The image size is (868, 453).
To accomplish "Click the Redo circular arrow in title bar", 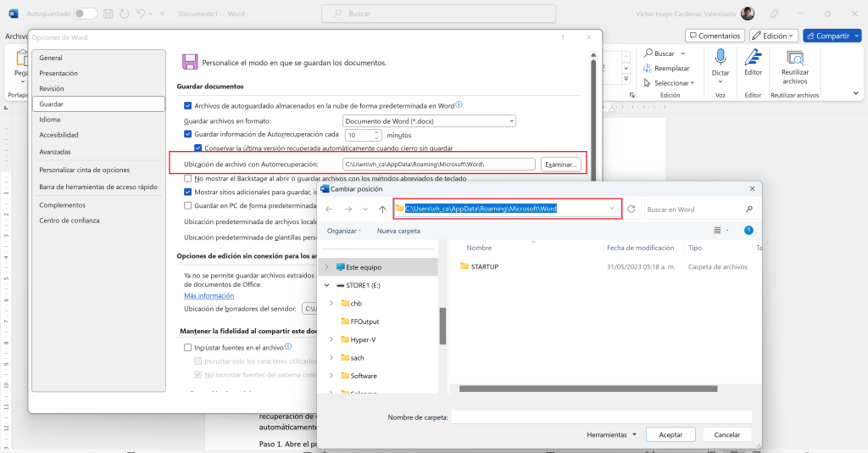I will [x=125, y=14].
